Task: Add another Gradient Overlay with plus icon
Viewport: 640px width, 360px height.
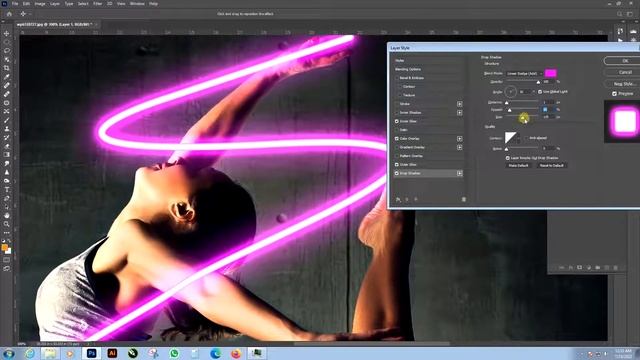Action: [460, 147]
